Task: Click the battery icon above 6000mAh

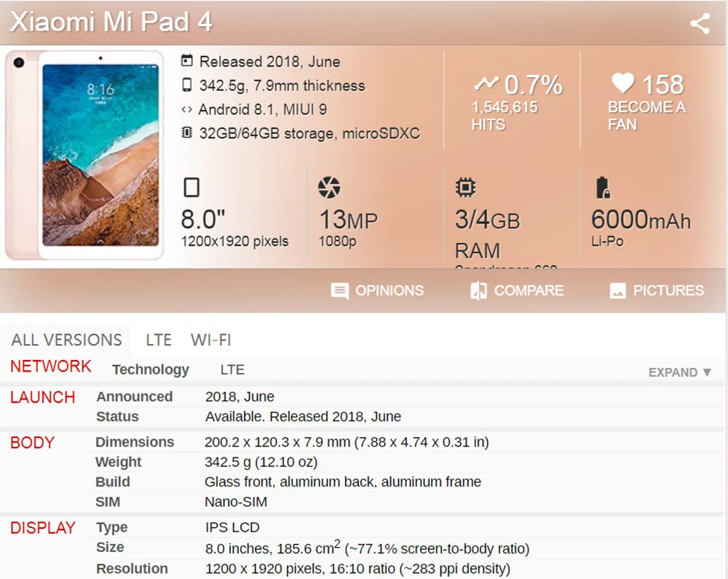Action: [603, 188]
